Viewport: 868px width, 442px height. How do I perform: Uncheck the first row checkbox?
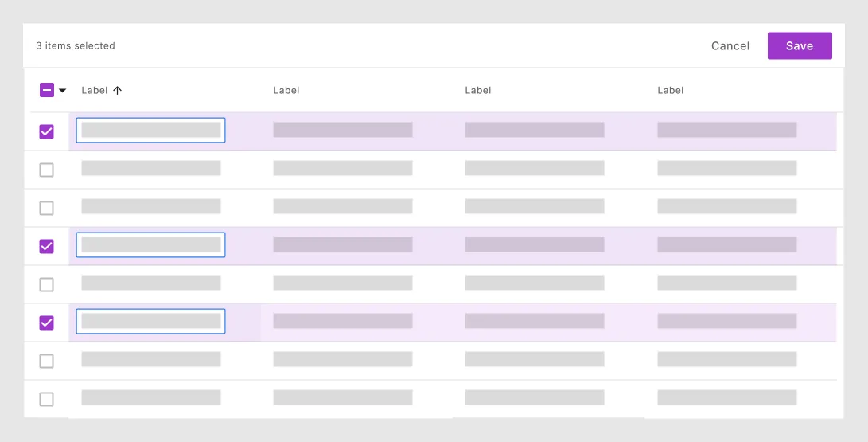point(47,131)
